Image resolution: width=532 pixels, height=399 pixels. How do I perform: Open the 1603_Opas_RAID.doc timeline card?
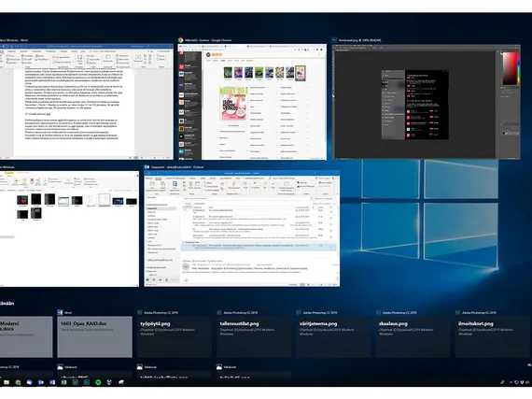94,336
